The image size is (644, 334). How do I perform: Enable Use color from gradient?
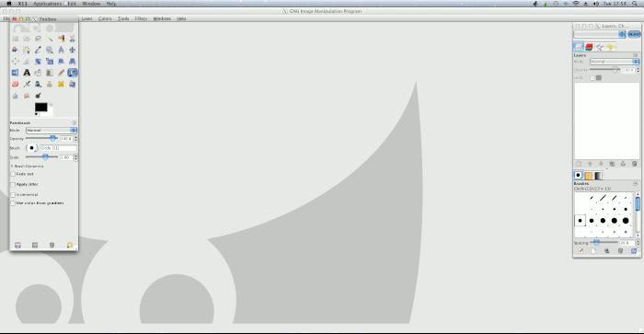pos(13,203)
